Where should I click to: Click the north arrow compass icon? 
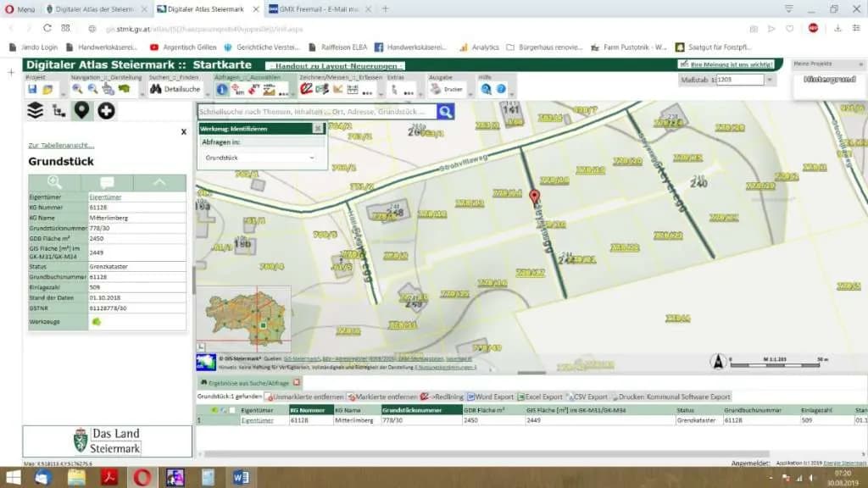(718, 361)
